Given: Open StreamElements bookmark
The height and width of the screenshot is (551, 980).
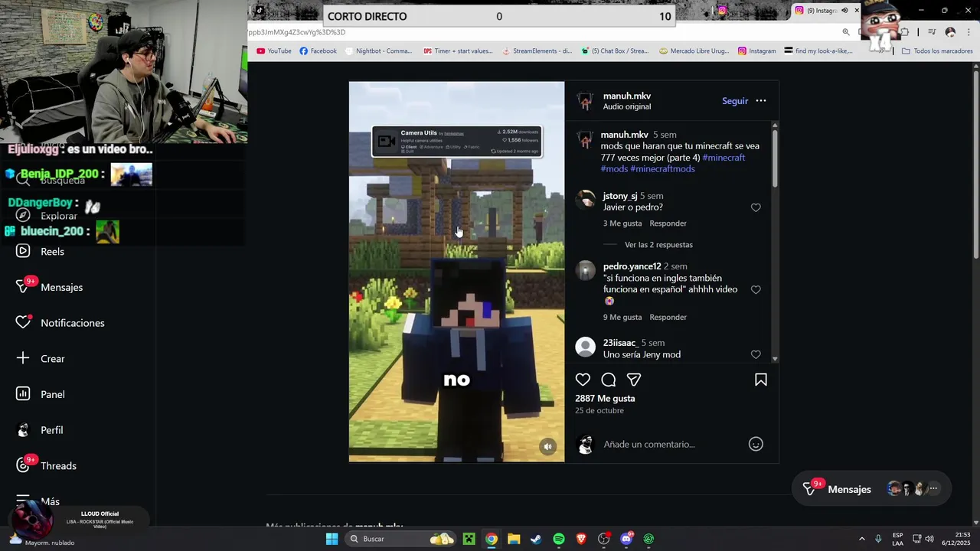Looking at the screenshot, I should (x=537, y=51).
